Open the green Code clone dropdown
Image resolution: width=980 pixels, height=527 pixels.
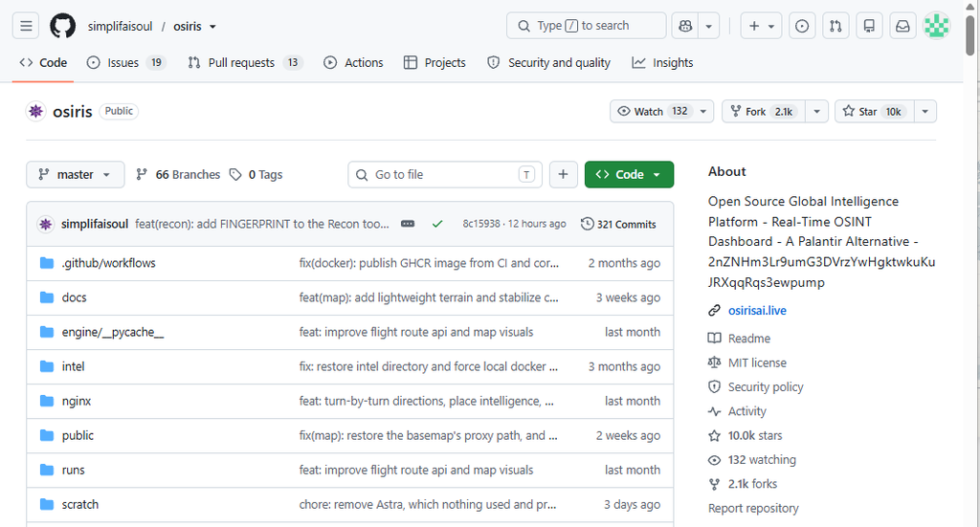[629, 174]
